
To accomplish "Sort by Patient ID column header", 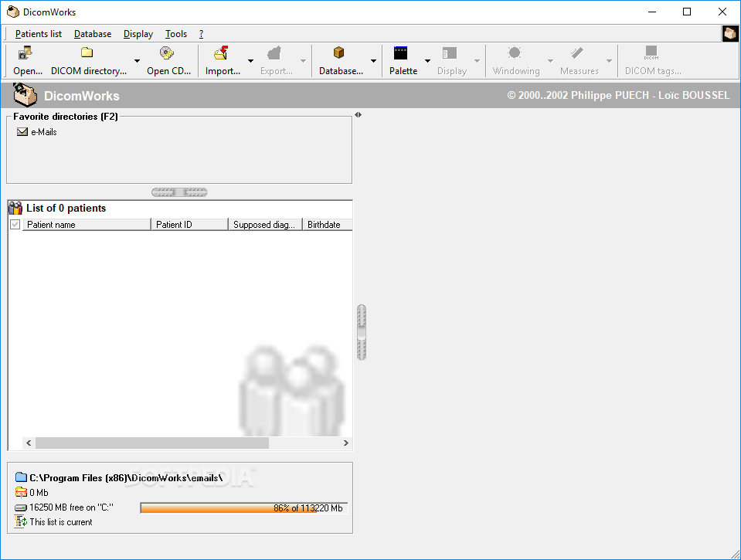I will 189,225.
